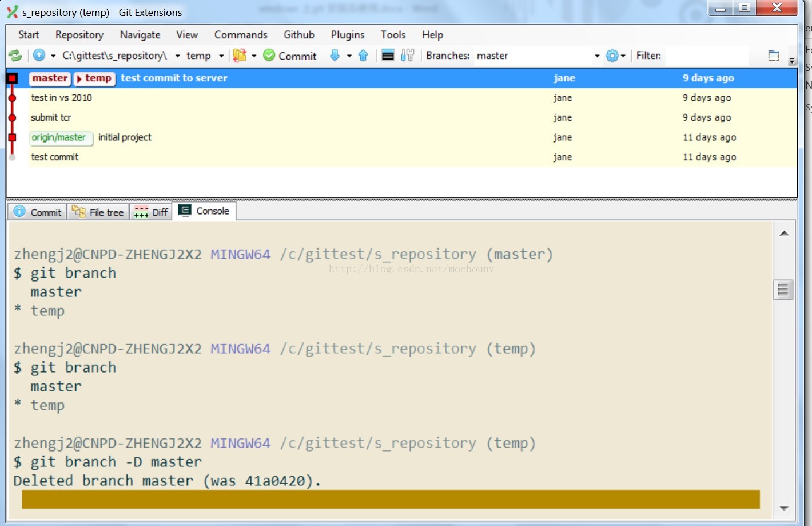Click the Git Extensions title bar icon
Screen dimensions: 812x526
(x=12, y=12)
